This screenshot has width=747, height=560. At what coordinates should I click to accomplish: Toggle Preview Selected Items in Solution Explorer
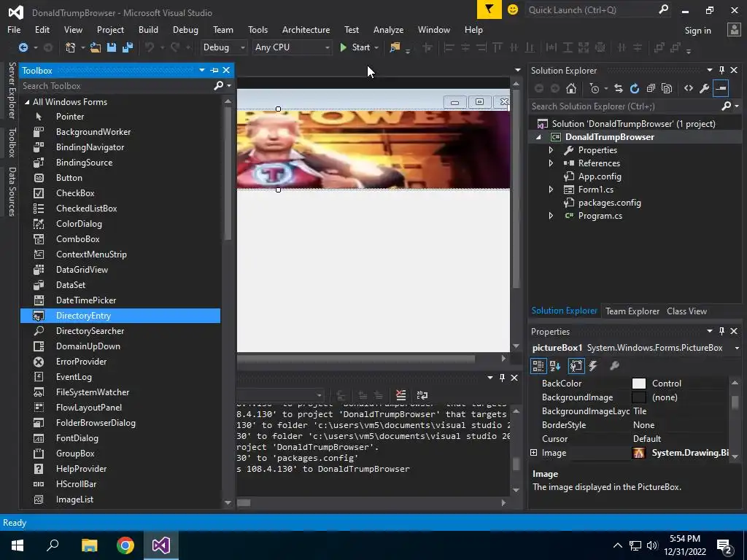click(x=721, y=88)
